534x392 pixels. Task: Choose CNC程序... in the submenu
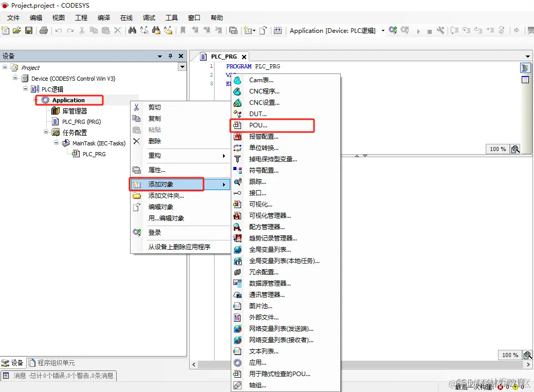(286, 91)
